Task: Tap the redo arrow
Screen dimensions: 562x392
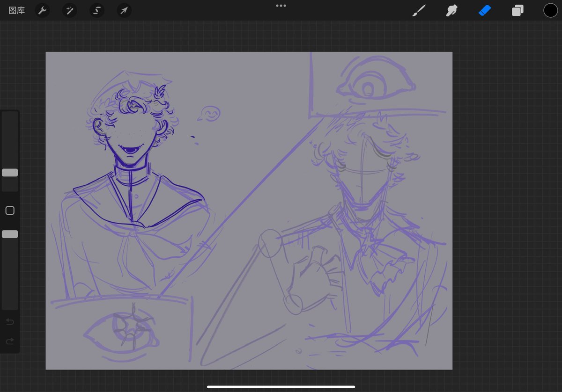Action: [10, 342]
